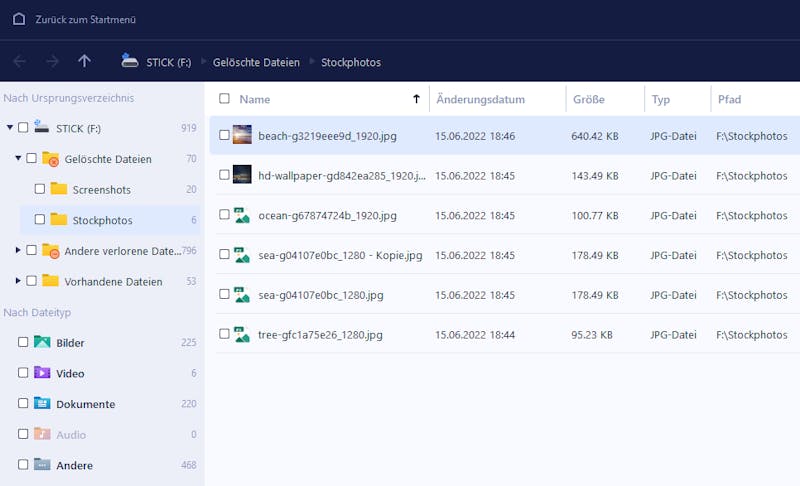Tick the Stockphotos folder checkbox in tree

pyautogui.click(x=39, y=219)
